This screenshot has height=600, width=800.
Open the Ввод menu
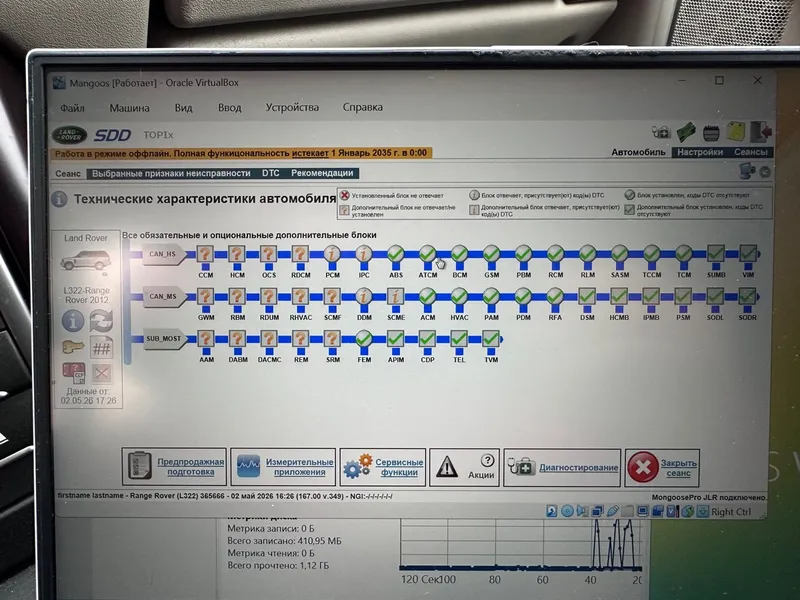(230, 108)
